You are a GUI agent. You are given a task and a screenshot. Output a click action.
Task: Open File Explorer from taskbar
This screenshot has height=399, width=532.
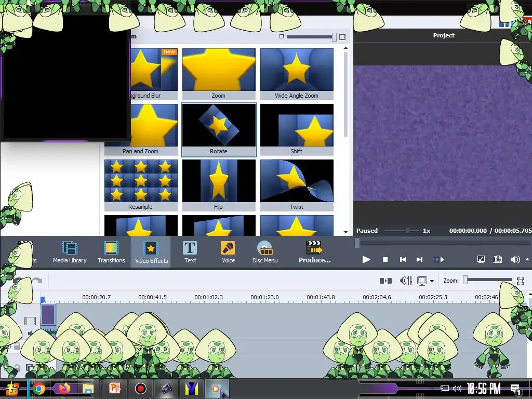coord(88,389)
